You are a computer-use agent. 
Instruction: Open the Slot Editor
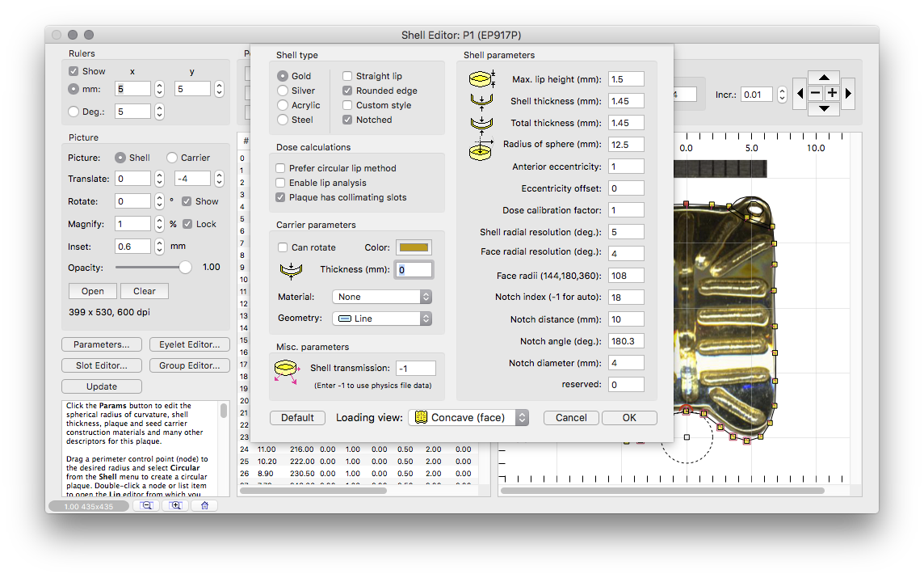(x=101, y=365)
